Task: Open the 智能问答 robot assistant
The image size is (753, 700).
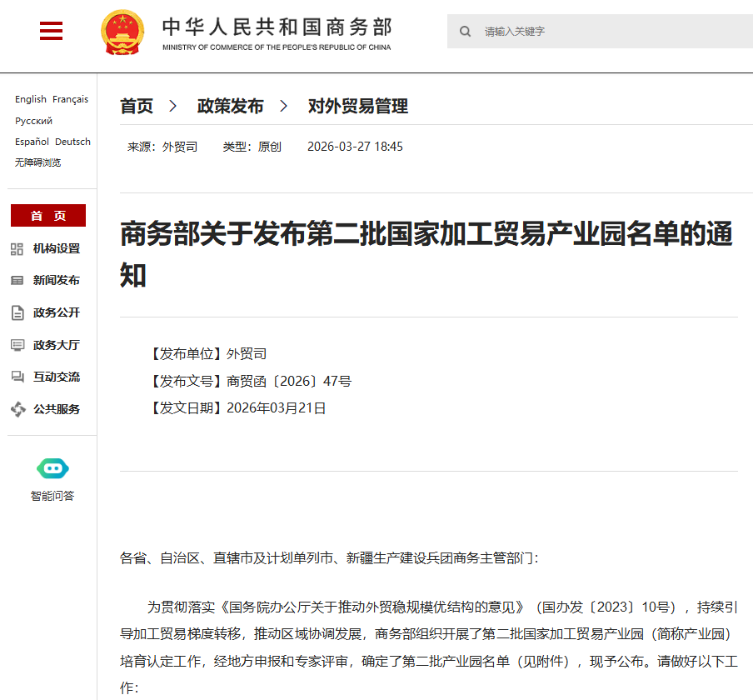Action: tap(52, 469)
